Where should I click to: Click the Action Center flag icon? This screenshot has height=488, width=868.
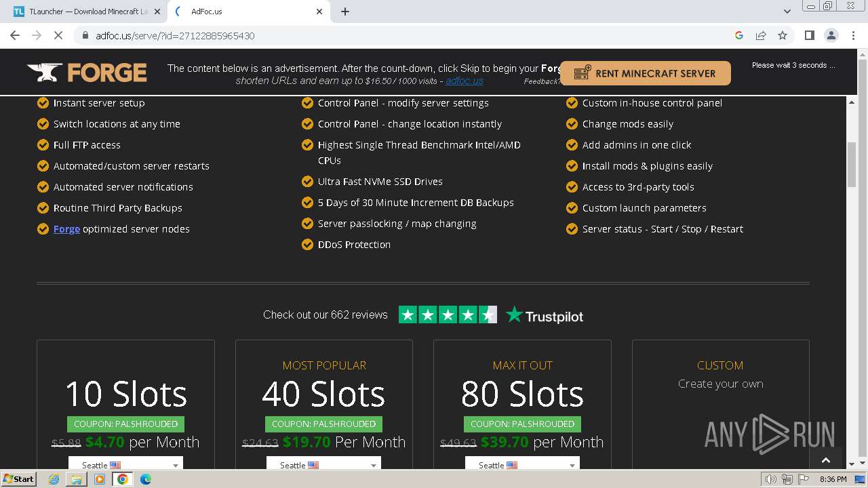pyautogui.click(x=804, y=479)
